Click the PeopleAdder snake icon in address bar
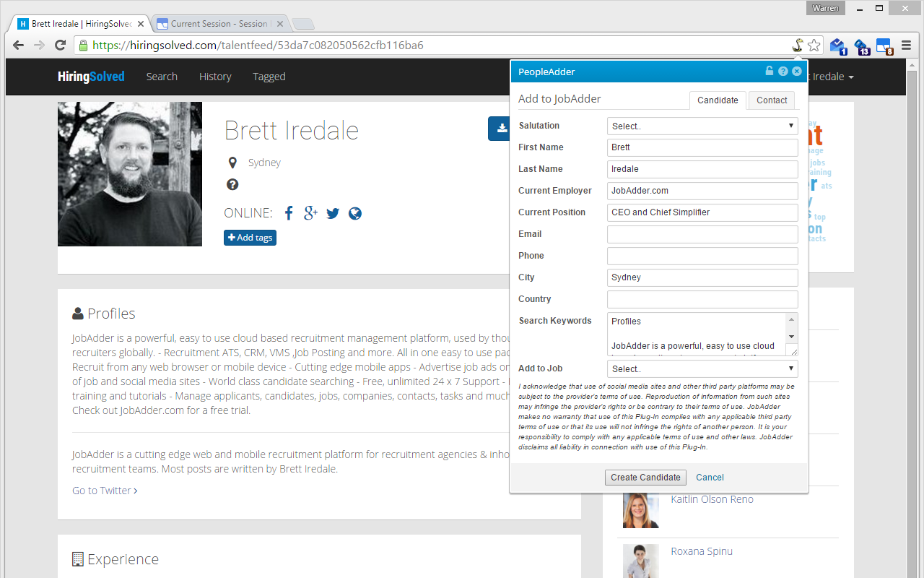 (796, 44)
